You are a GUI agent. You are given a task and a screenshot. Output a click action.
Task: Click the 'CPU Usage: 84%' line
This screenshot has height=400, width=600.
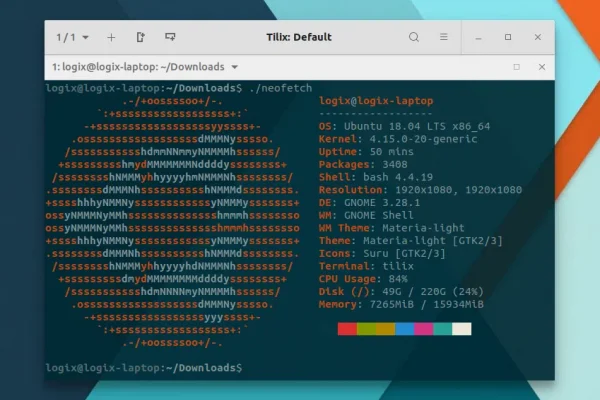363,279
